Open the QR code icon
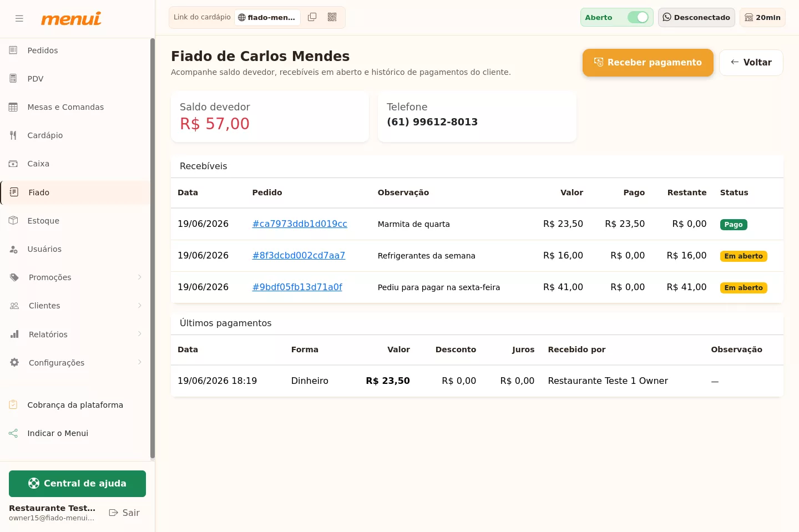 pyautogui.click(x=332, y=17)
